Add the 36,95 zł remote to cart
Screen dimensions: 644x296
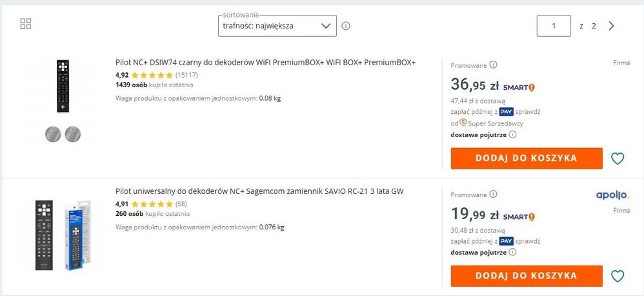click(526, 158)
